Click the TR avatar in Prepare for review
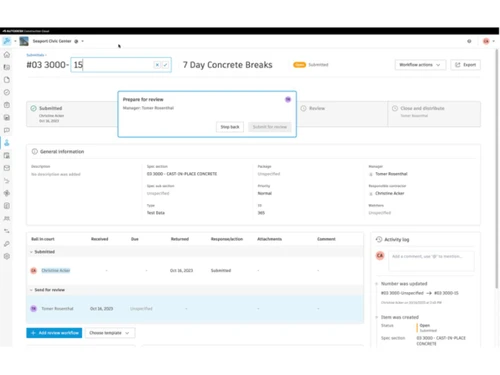The width and height of the screenshot is (500, 375). pos(288,99)
